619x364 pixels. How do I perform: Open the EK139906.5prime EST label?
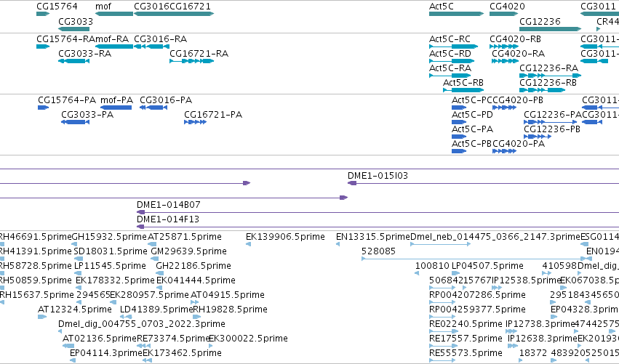coord(285,237)
